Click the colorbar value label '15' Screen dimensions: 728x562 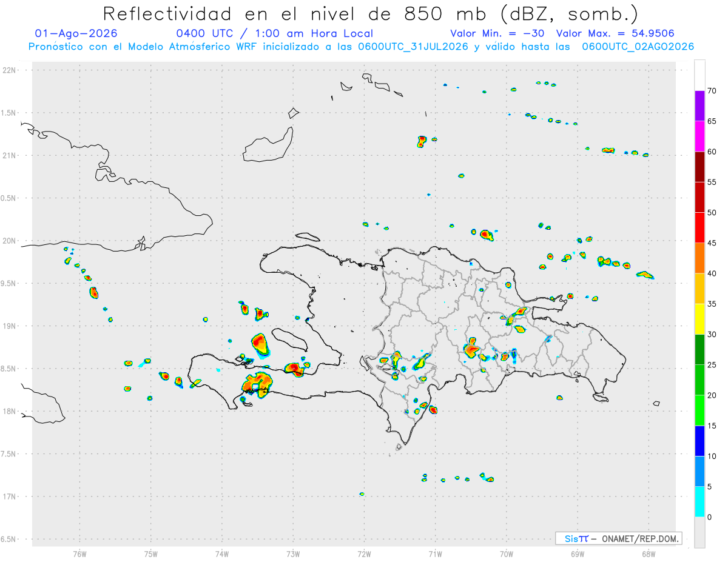point(712,426)
